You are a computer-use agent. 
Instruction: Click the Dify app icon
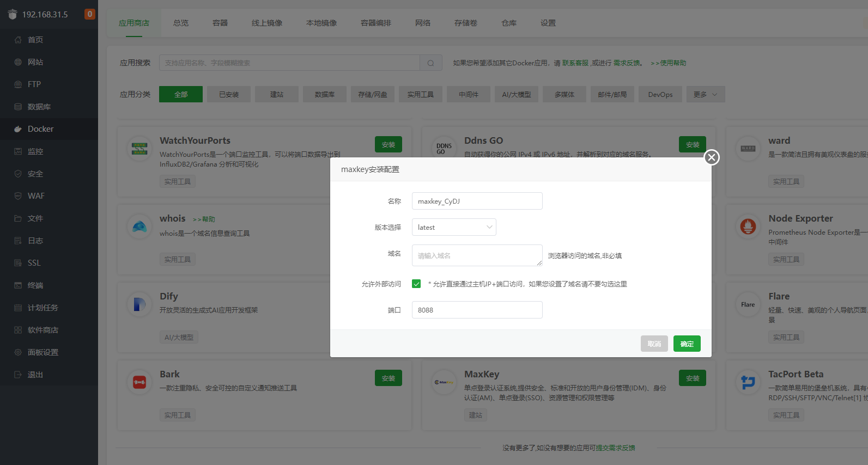pyautogui.click(x=139, y=304)
